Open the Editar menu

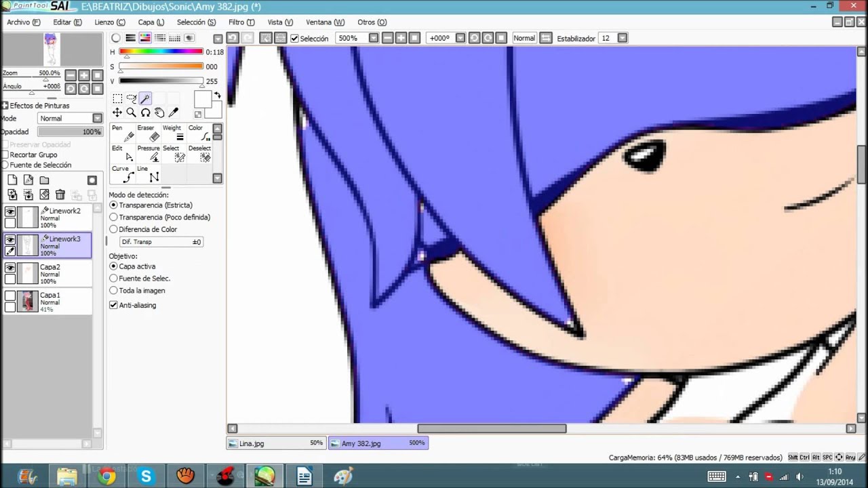(67, 22)
